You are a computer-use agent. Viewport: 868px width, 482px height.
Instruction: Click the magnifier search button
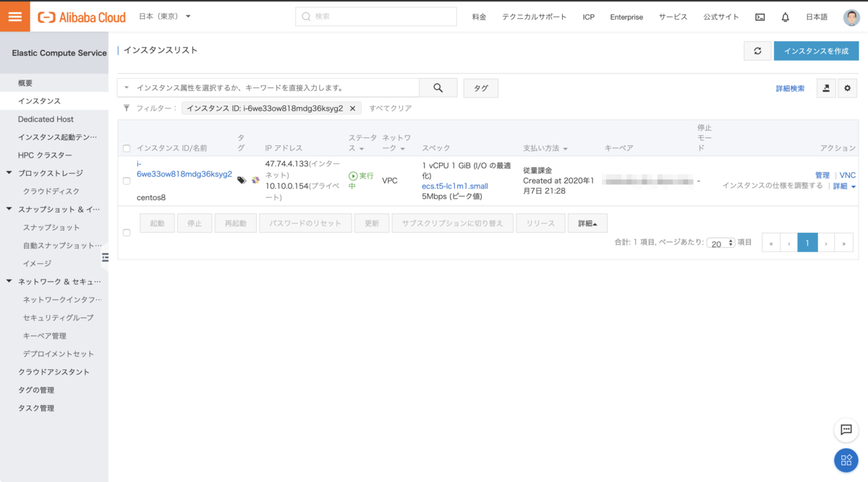pyautogui.click(x=438, y=87)
